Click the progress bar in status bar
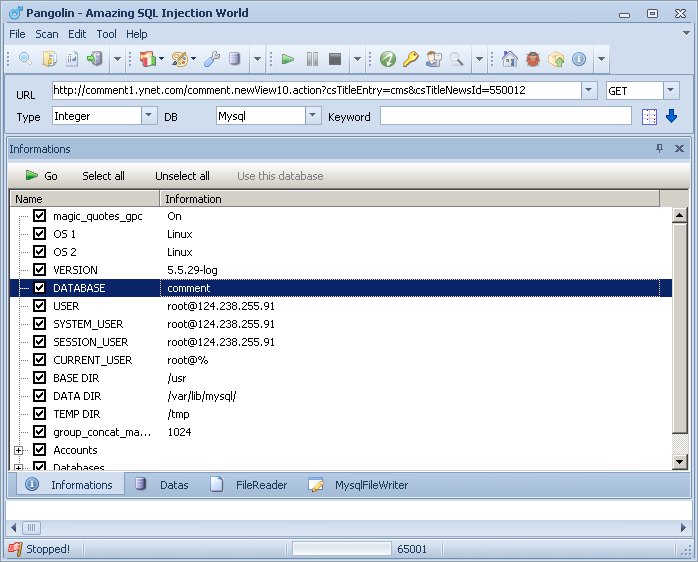The width and height of the screenshot is (698, 562). [341, 549]
